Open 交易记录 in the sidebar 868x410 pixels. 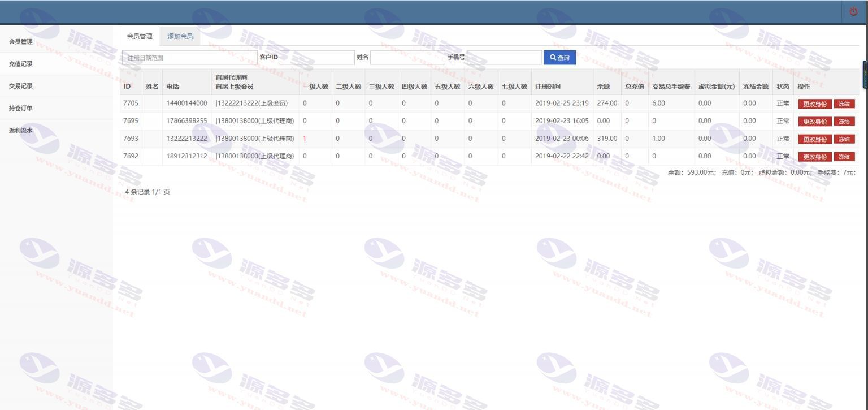pos(21,86)
